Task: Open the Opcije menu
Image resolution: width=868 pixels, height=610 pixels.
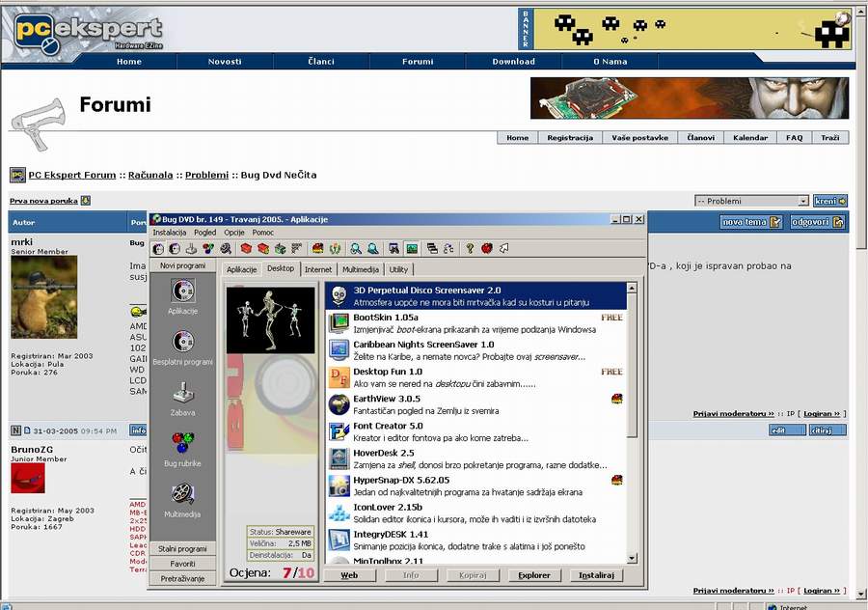Action: pyautogui.click(x=234, y=233)
